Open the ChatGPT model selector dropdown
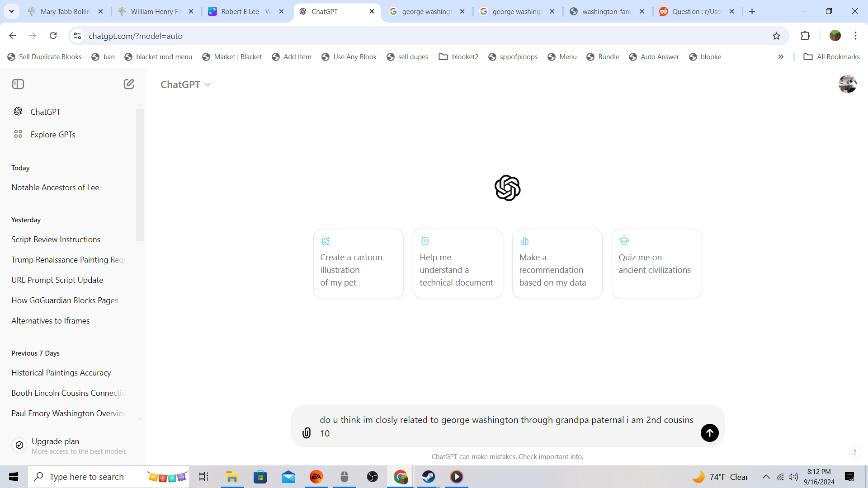 pyautogui.click(x=185, y=84)
